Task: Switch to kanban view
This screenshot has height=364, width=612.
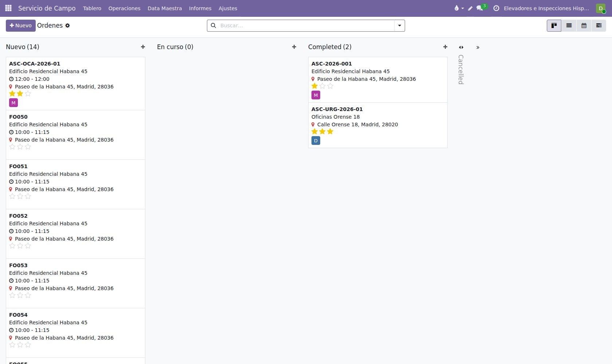Action: click(x=554, y=25)
